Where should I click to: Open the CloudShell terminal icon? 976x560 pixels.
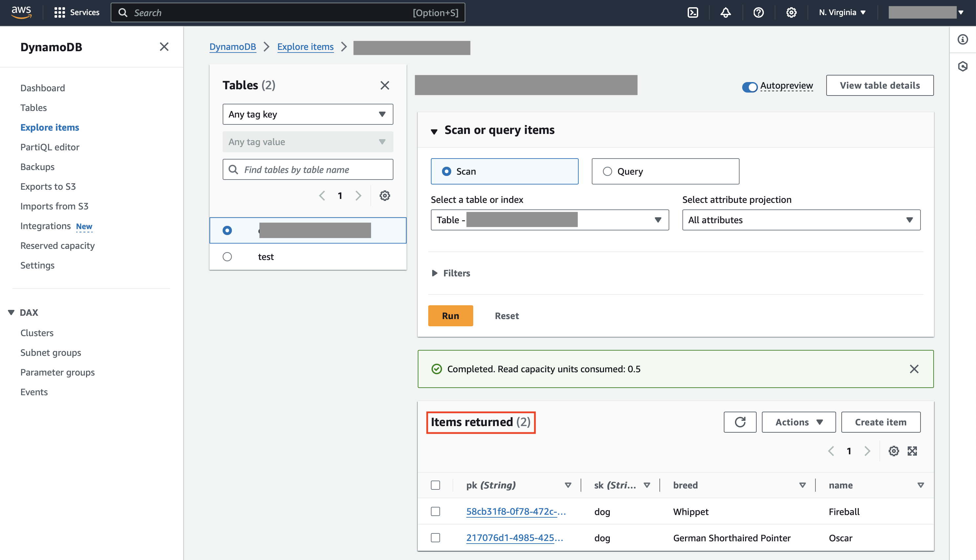tap(693, 12)
